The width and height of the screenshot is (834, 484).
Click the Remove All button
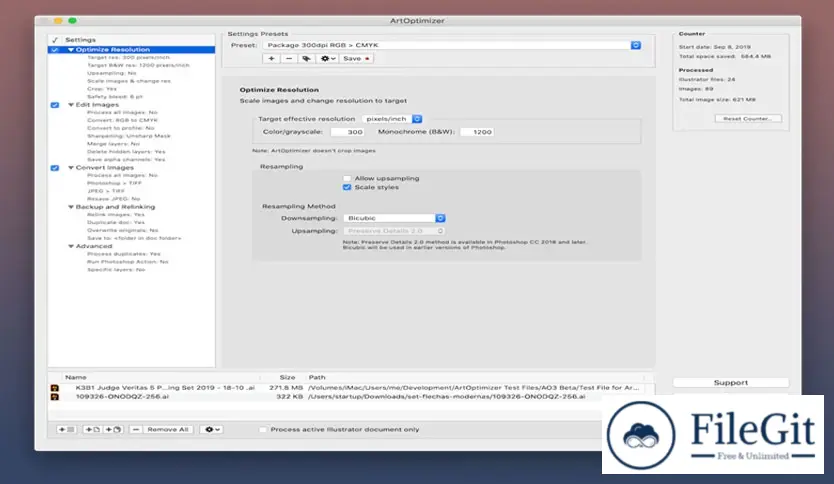[x=168, y=429]
